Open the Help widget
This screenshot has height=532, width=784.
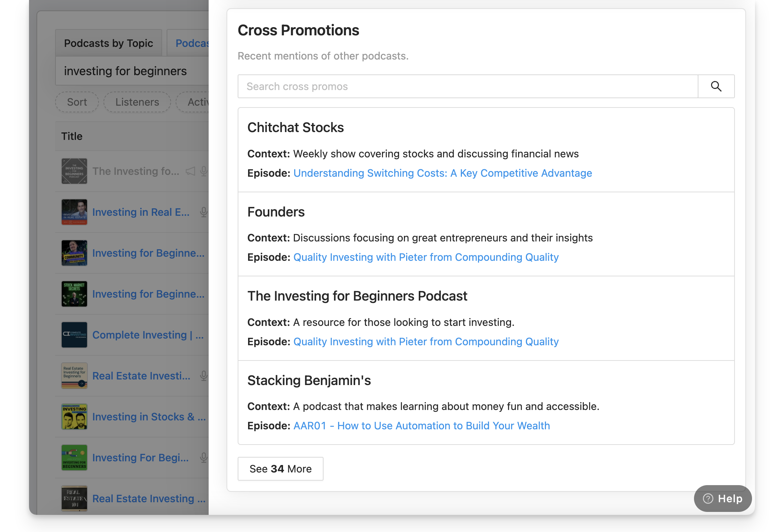[x=723, y=499]
